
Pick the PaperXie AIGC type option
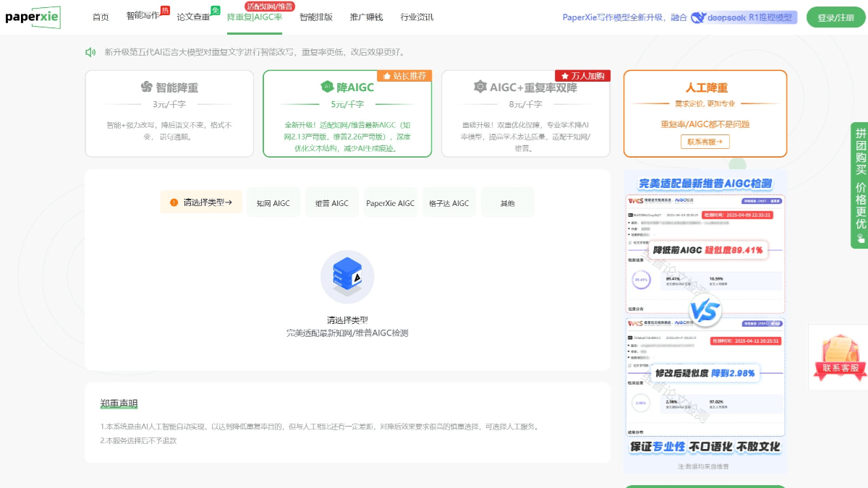[391, 203]
